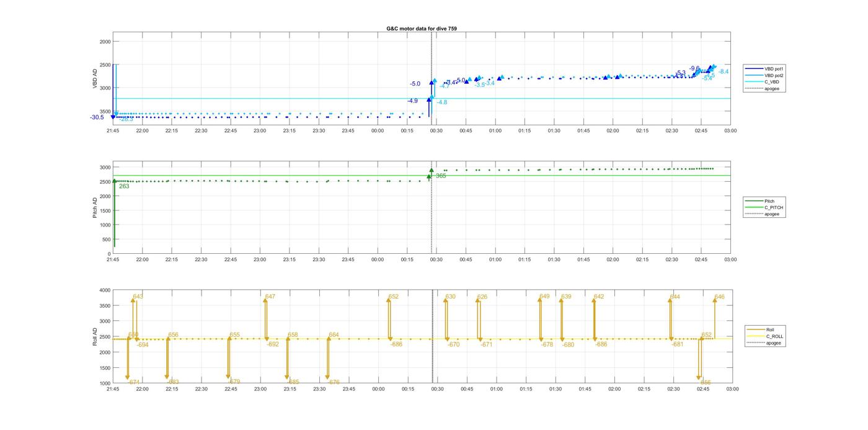Click the "Pitch AD" y-axis label

pos(95,208)
